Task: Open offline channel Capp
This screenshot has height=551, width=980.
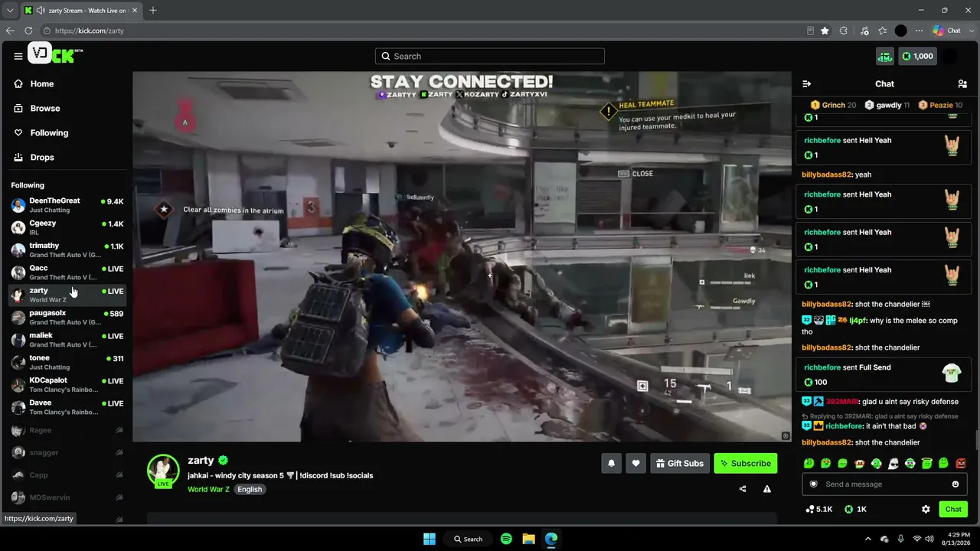Action: [x=67, y=475]
